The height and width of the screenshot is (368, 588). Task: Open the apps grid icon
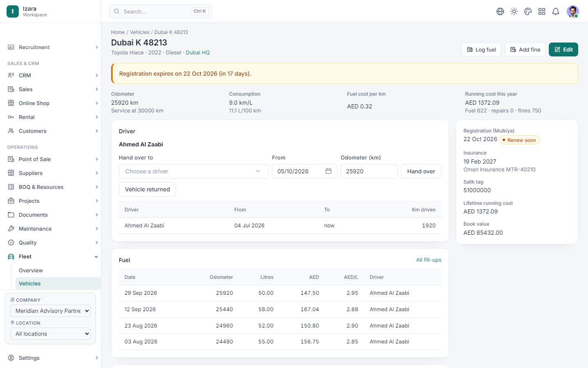542,11
